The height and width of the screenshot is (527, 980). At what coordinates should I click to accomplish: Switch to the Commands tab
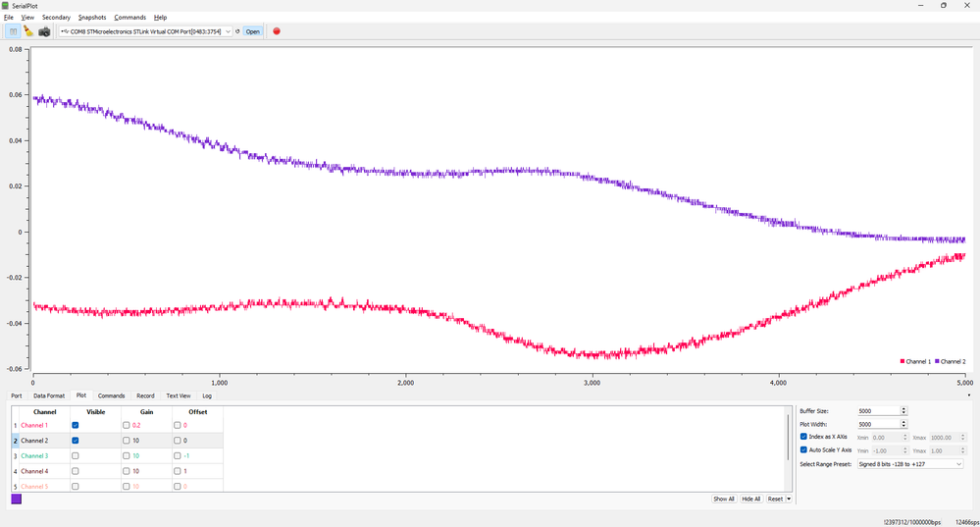pos(111,395)
